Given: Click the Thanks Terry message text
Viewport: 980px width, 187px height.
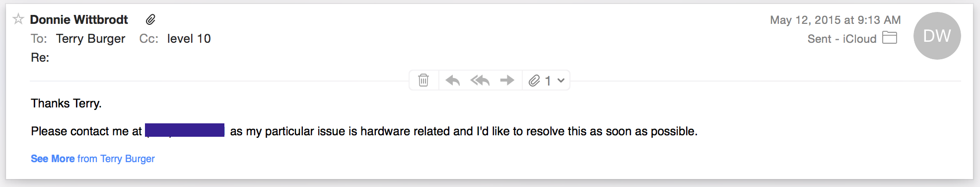Looking at the screenshot, I should click(66, 103).
